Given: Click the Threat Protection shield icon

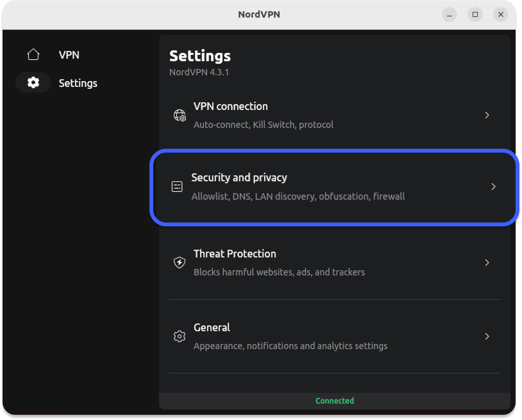Looking at the screenshot, I should [180, 263].
